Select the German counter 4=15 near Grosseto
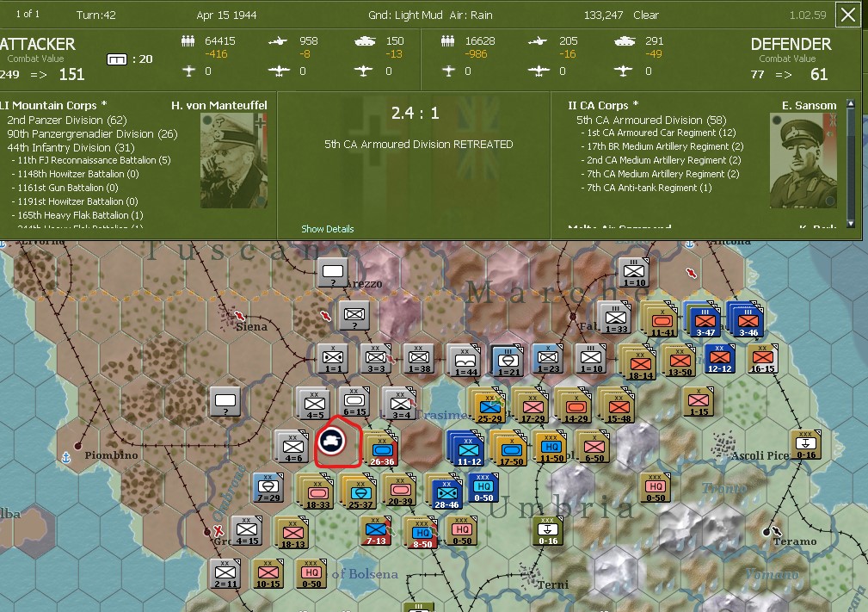 tap(247, 530)
